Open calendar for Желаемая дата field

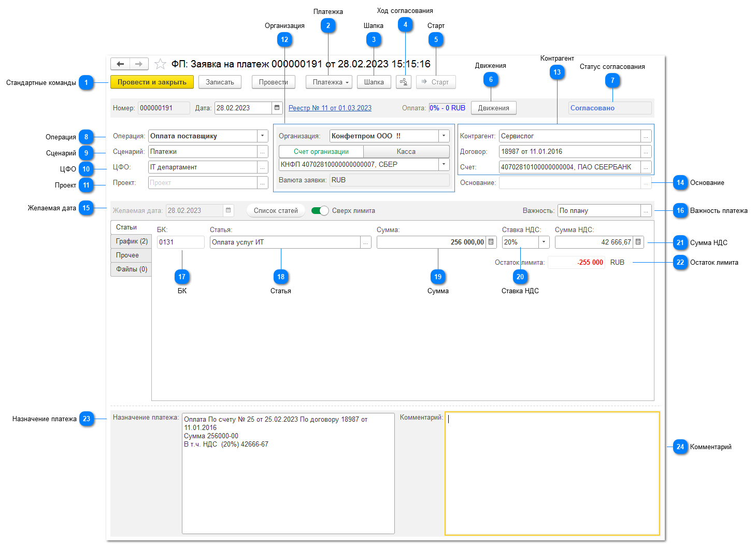coord(229,210)
